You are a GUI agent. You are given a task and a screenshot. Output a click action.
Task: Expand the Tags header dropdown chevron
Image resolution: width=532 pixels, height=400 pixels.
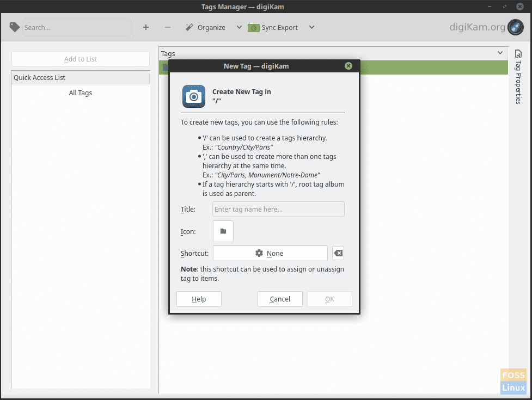click(x=500, y=53)
